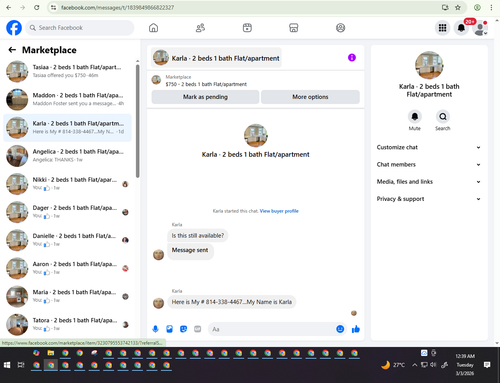Bookmark this page with star icon
500x383 pixels.
point(458,7)
